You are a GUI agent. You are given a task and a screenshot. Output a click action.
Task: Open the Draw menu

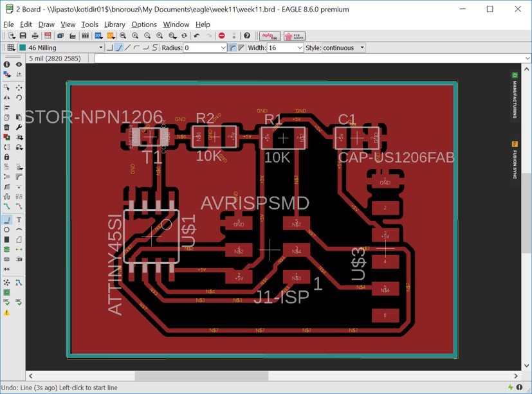point(46,24)
